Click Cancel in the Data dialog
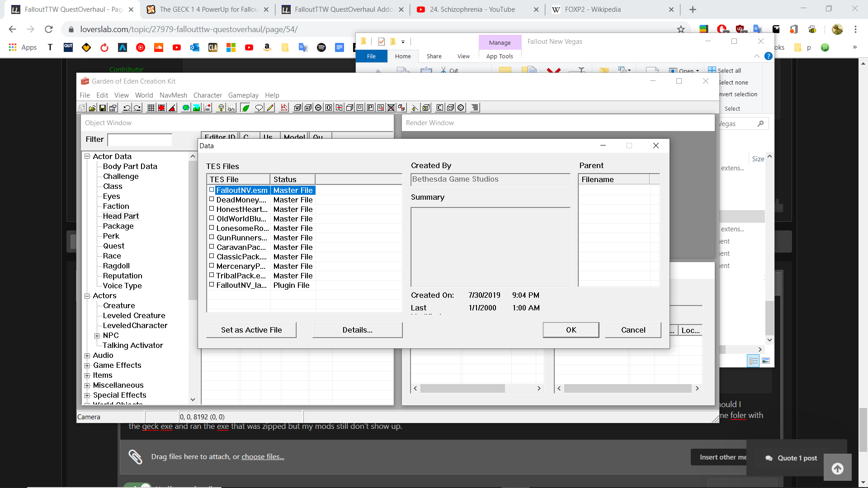The height and width of the screenshot is (488, 868). [x=633, y=330]
